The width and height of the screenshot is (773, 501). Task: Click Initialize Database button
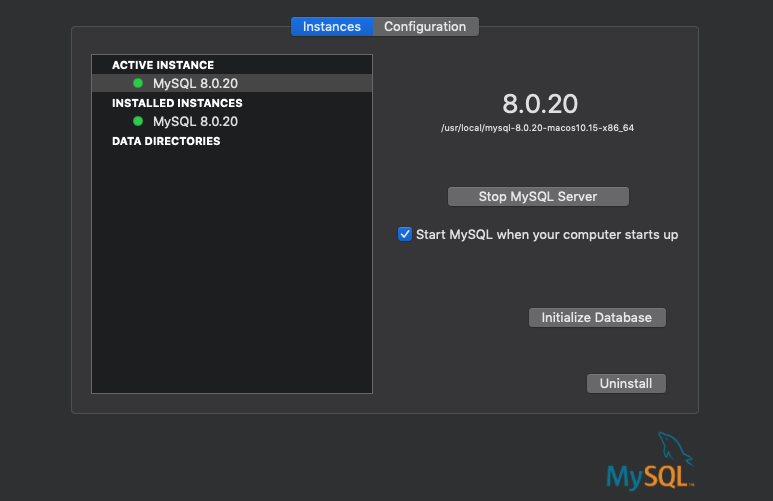(x=597, y=318)
